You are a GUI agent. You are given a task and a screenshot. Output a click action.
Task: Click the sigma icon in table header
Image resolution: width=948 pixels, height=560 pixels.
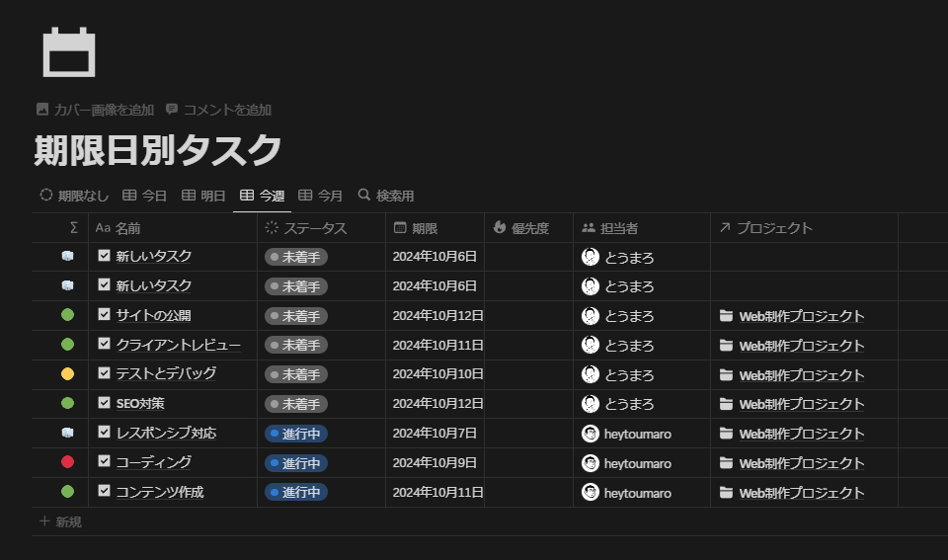tap(74, 228)
